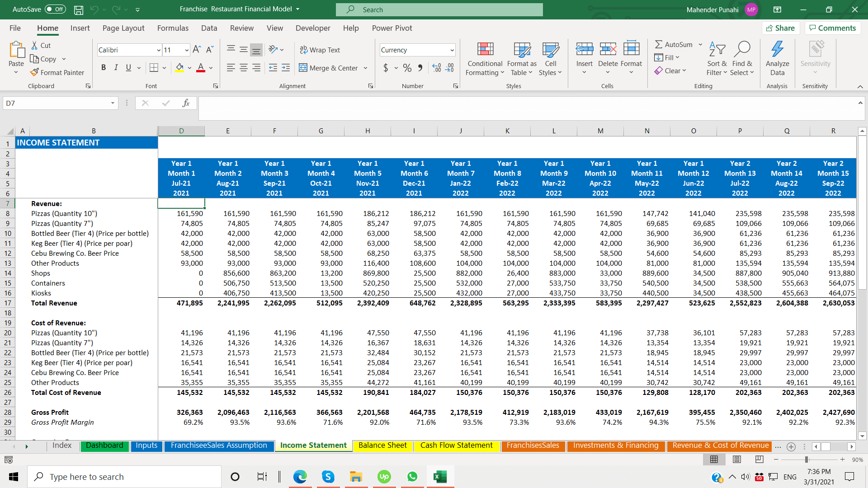
Task: Open WhatsApp from the taskbar
Action: [x=412, y=477]
